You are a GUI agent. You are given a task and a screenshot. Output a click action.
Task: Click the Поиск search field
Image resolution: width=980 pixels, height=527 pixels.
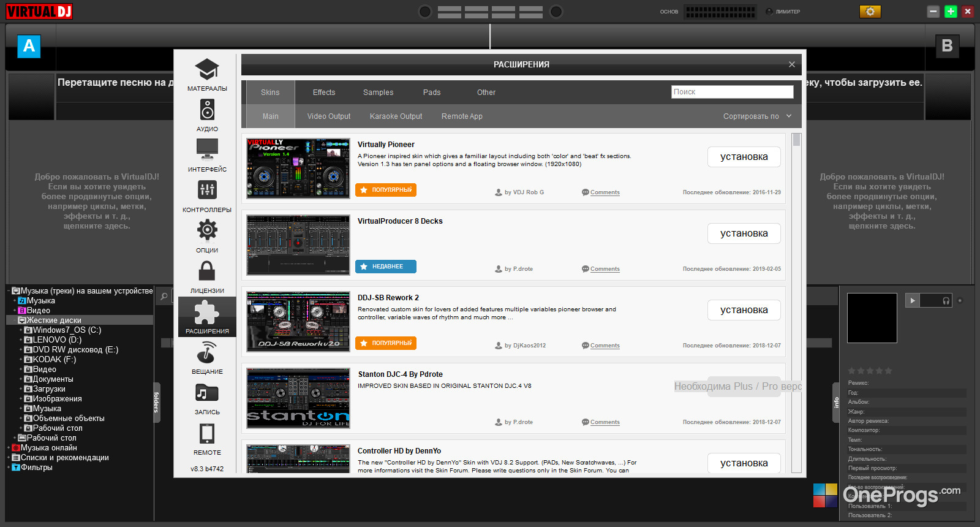coord(733,92)
